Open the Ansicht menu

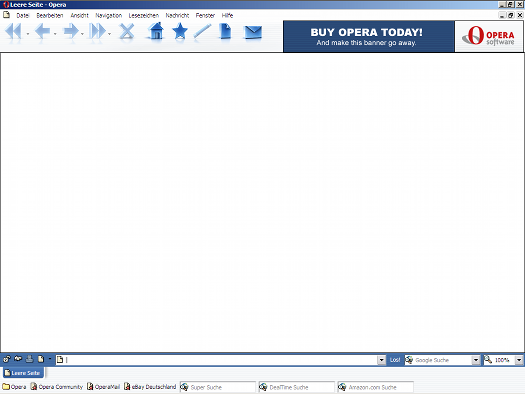click(79, 15)
